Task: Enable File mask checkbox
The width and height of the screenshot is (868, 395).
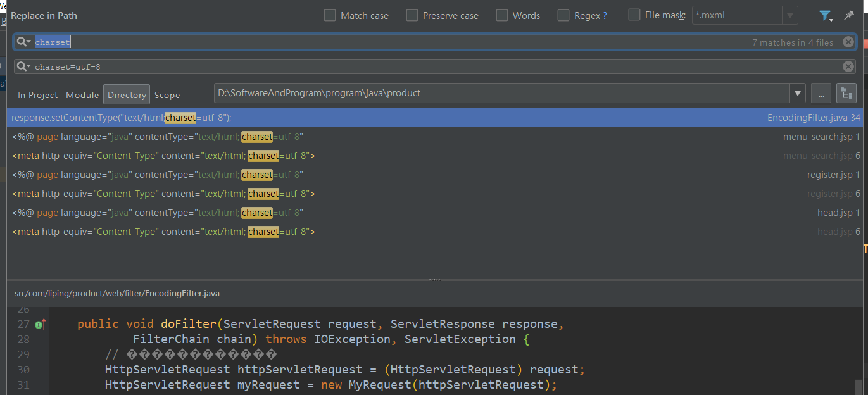Action: pyautogui.click(x=634, y=15)
